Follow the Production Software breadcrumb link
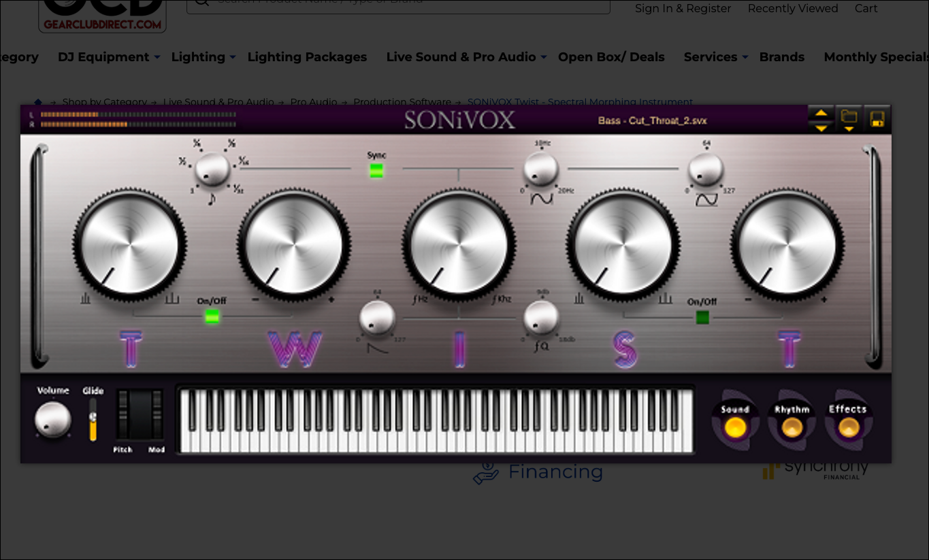The width and height of the screenshot is (929, 560). (x=402, y=102)
